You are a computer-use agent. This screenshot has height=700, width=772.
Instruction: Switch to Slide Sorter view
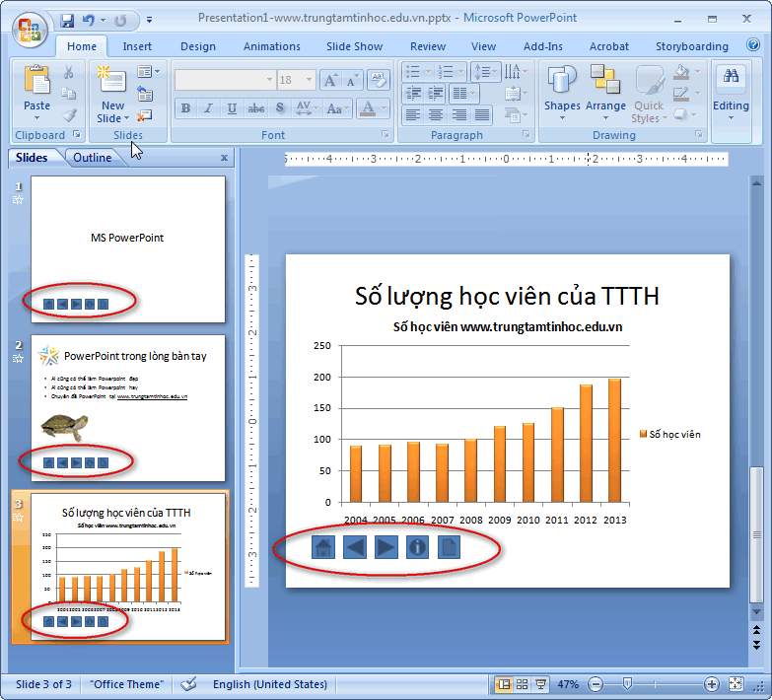tap(523, 684)
